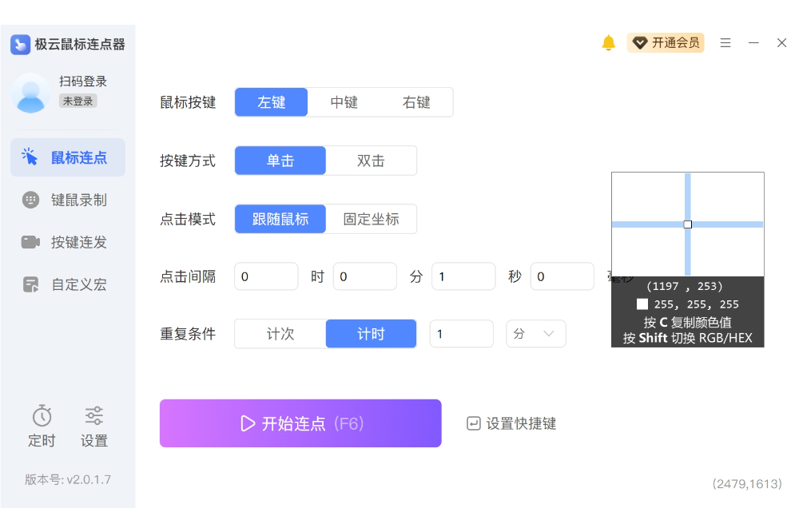Screen dimensions: 799x532
Task: Open the 定时 timer icon
Action: (42, 416)
